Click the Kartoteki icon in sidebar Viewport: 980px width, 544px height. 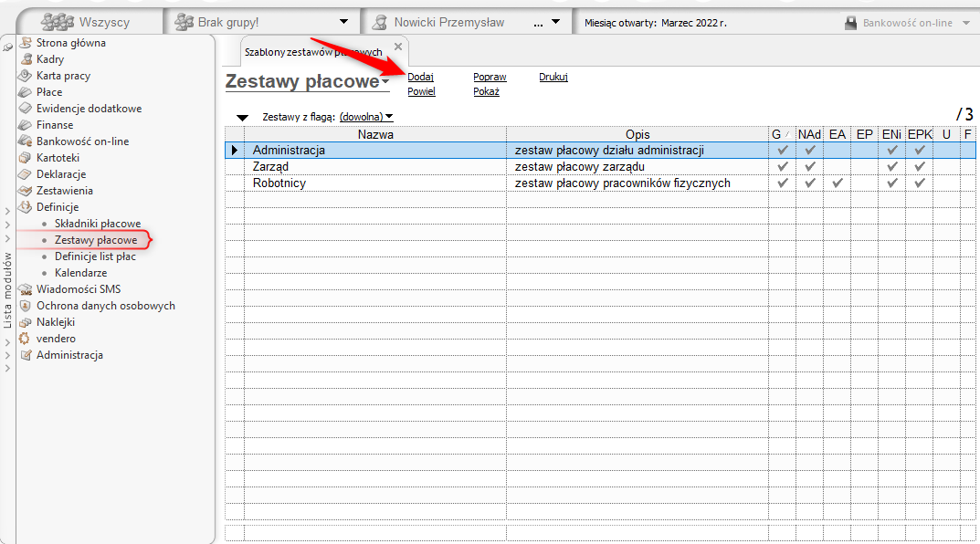[x=25, y=158]
